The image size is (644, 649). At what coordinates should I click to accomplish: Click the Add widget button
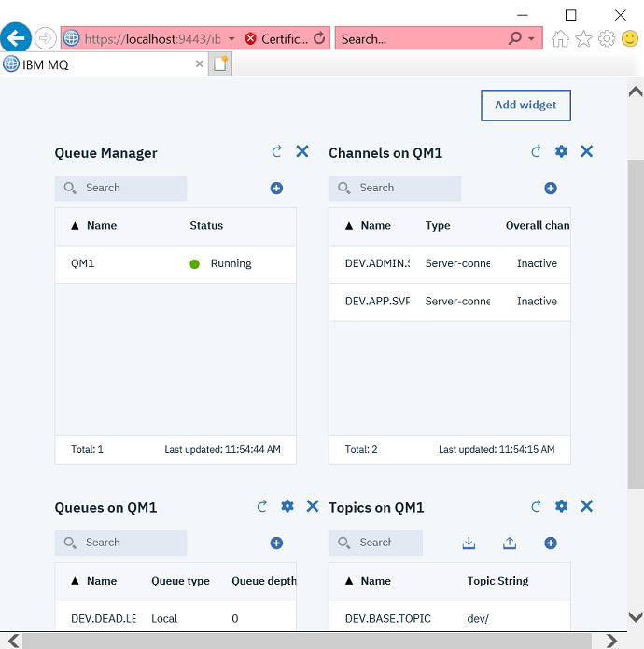525,106
